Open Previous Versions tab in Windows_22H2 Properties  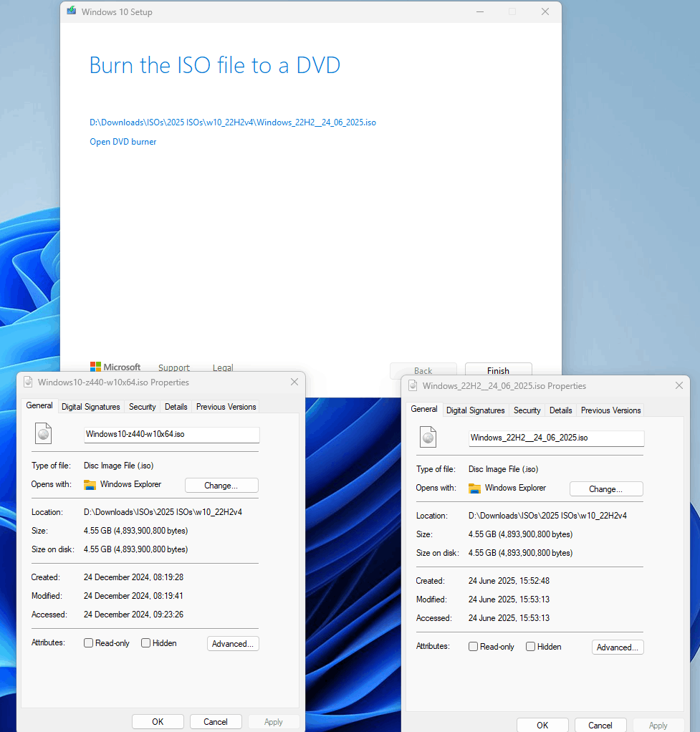click(x=611, y=410)
